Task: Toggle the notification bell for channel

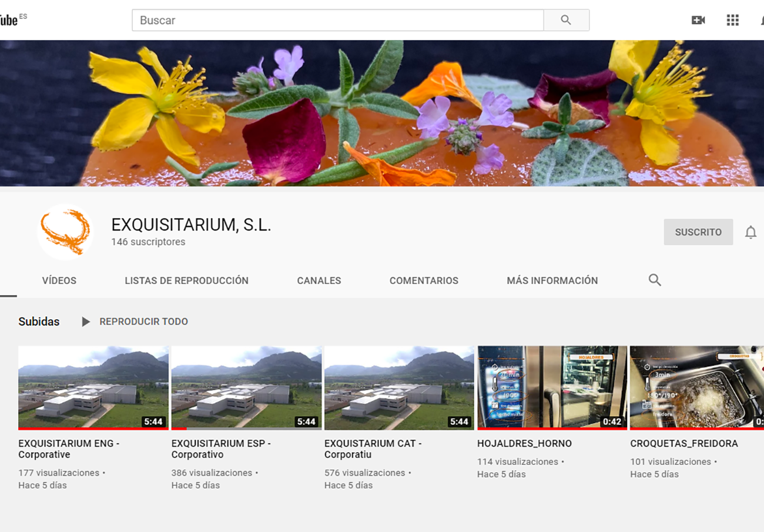Action: (750, 232)
